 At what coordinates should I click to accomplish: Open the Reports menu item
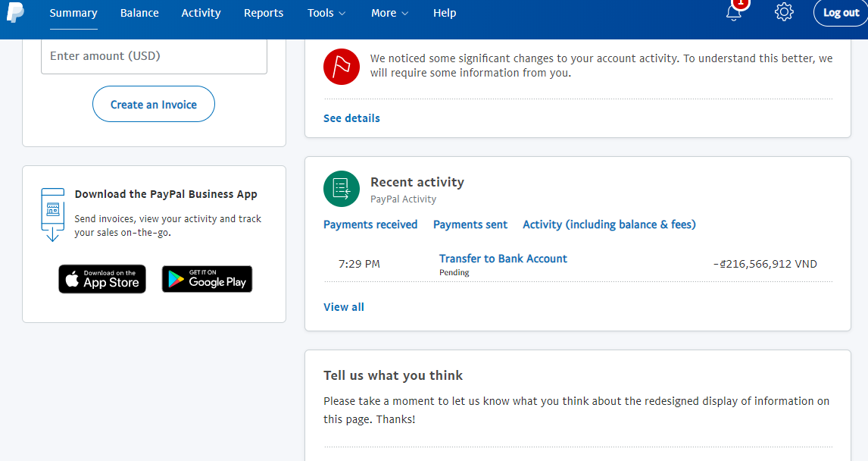click(264, 13)
